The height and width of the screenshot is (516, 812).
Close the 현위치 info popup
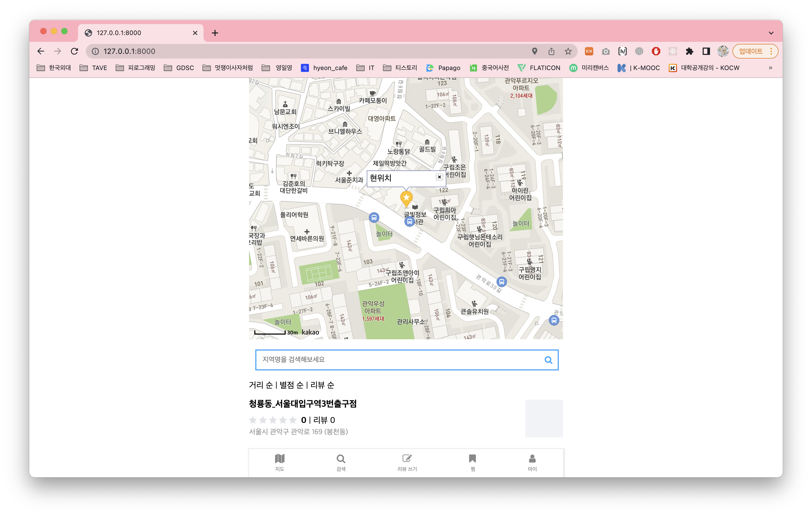(x=439, y=177)
